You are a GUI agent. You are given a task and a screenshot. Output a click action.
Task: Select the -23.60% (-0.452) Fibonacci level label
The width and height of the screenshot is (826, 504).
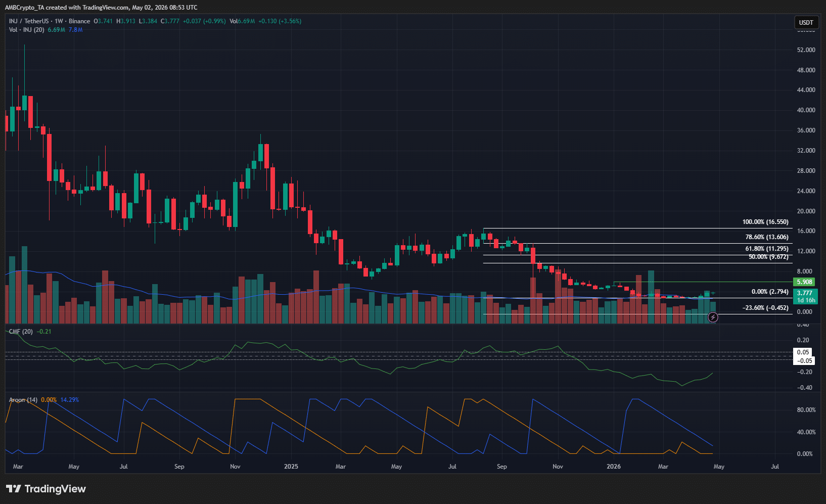pyautogui.click(x=765, y=308)
